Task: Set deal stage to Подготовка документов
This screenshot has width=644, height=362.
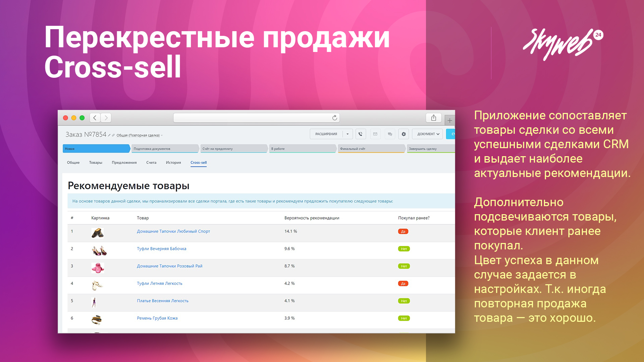Action: point(164,149)
